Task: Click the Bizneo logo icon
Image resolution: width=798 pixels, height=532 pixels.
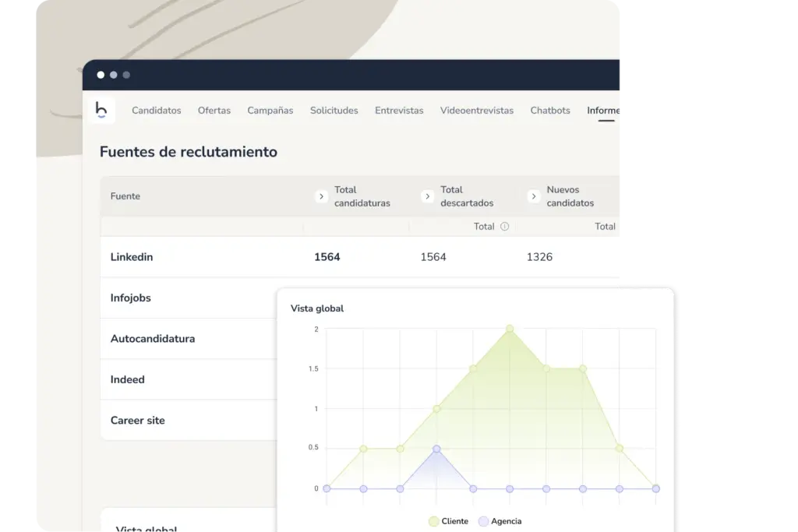Action: 101,110
